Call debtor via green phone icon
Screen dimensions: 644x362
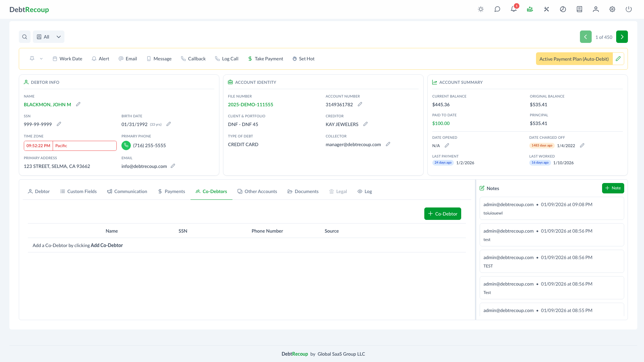click(126, 145)
